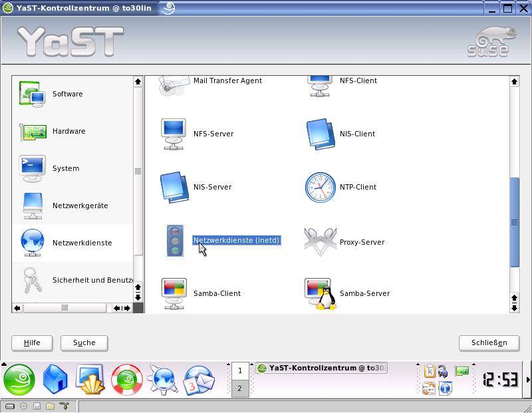This screenshot has width=532, height=413.
Task: Click the 12:53 panel clock
Action: pos(500,380)
